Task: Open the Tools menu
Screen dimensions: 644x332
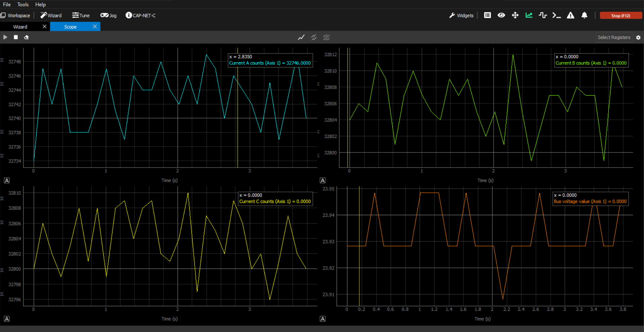Action: (x=23, y=4)
